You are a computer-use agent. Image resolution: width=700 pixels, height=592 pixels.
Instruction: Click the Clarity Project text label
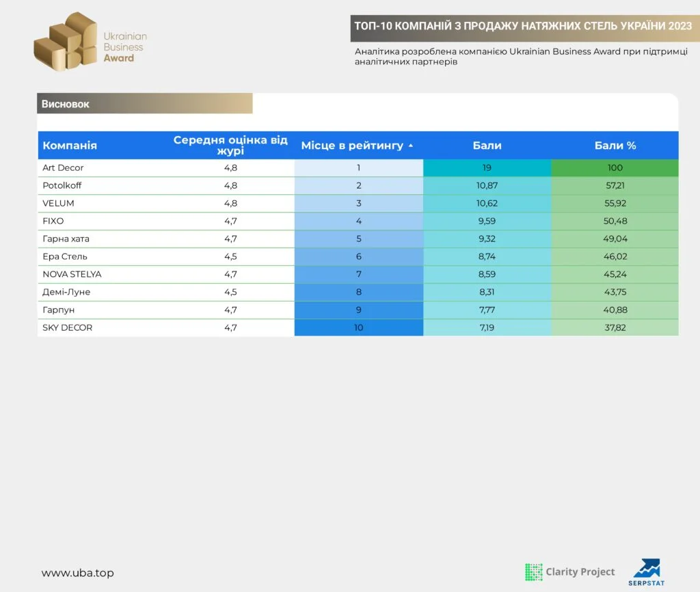[x=580, y=572]
